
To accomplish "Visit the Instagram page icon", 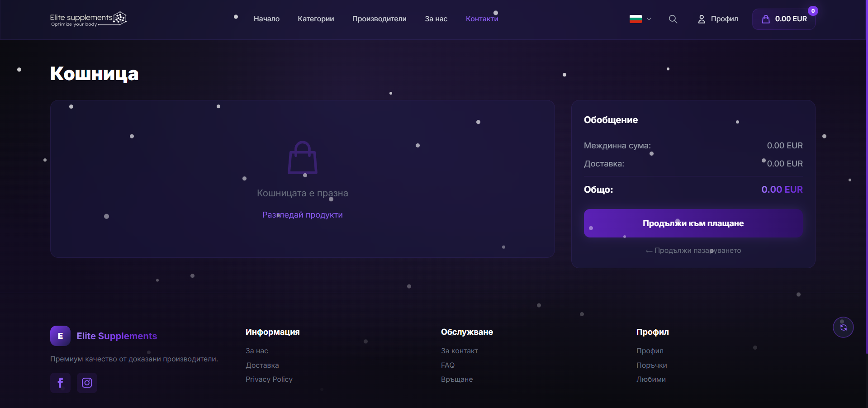I will pos(87,383).
